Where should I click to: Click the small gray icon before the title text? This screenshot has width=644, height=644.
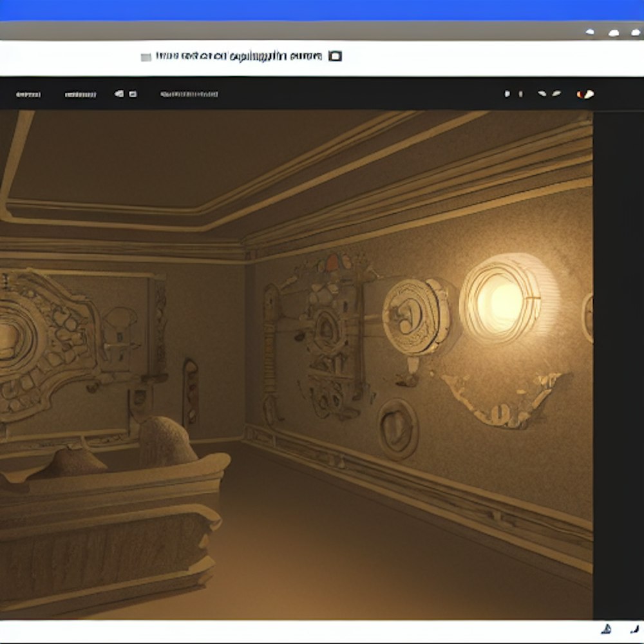coord(146,57)
